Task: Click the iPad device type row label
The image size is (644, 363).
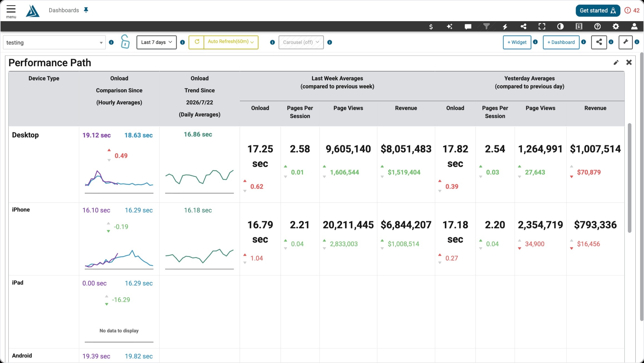Action: (x=18, y=283)
